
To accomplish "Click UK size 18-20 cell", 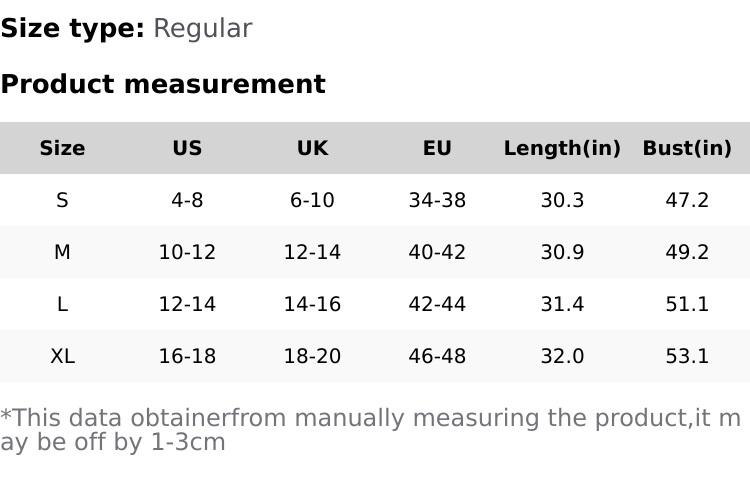I will [312, 356].
